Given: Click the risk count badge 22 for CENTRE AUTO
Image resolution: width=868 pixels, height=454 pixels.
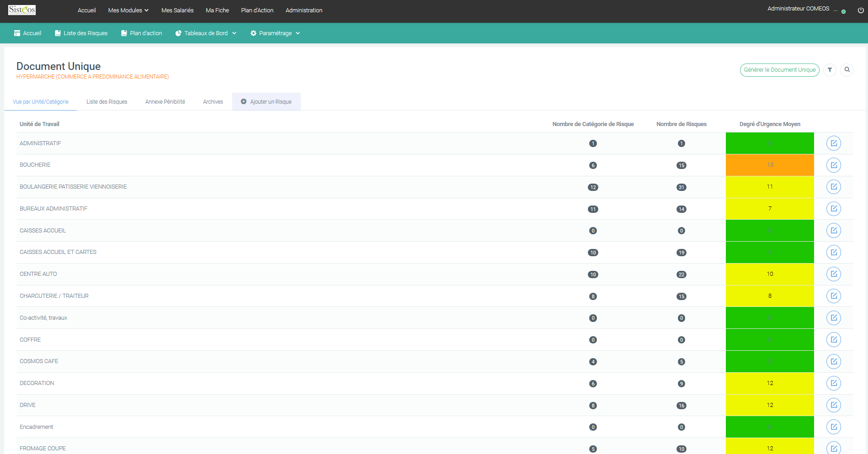Looking at the screenshot, I should [x=682, y=275].
